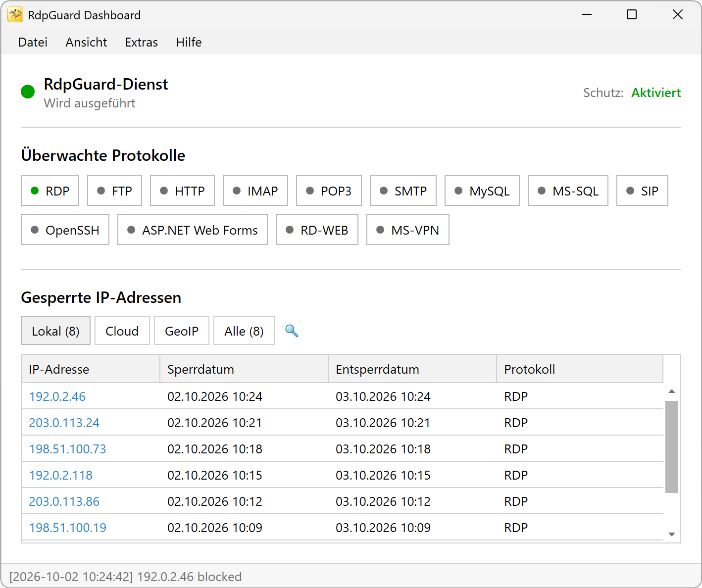Switch to the Cloud tab

[122, 331]
